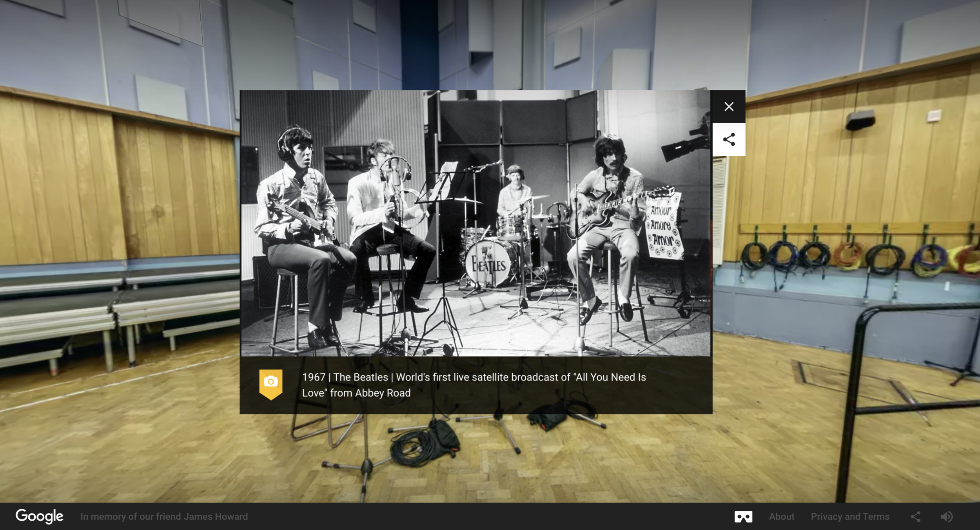Open the About link
The height and width of the screenshot is (530, 980).
tap(781, 516)
